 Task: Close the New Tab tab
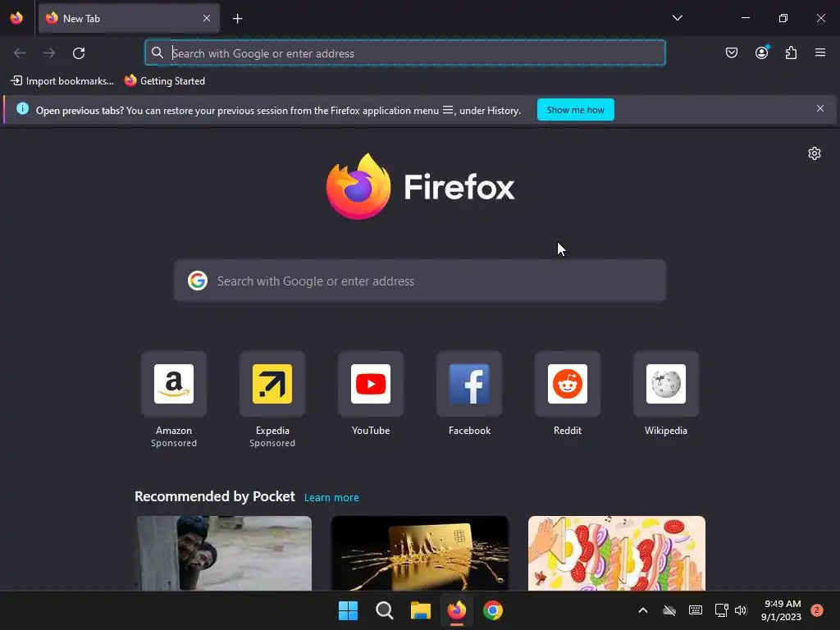206,18
